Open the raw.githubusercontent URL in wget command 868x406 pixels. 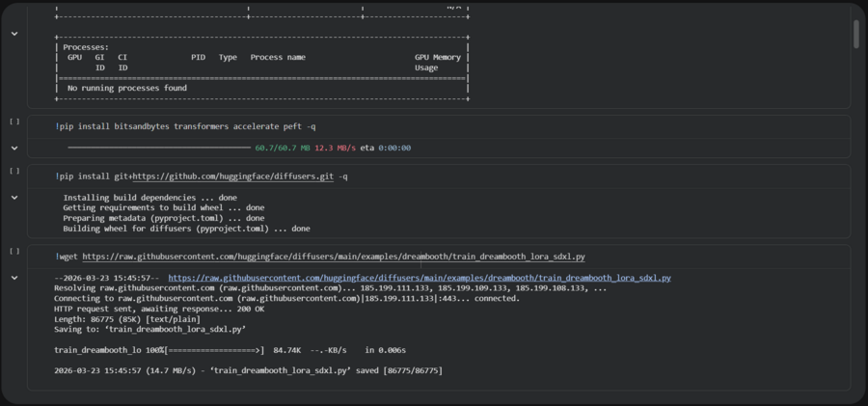click(334, 257)
